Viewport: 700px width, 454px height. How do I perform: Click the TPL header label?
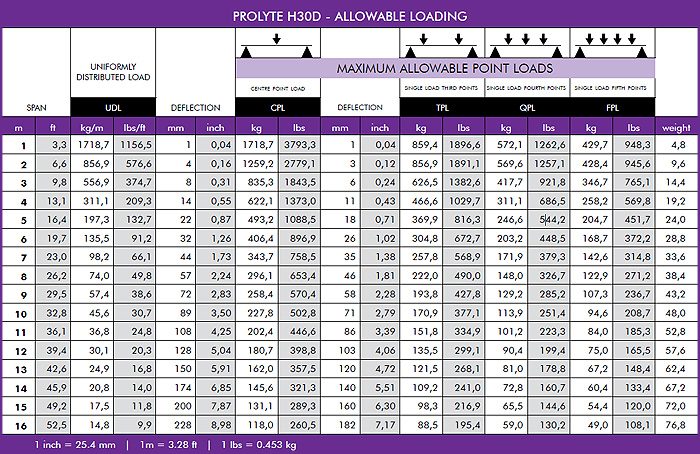point(442,107)
